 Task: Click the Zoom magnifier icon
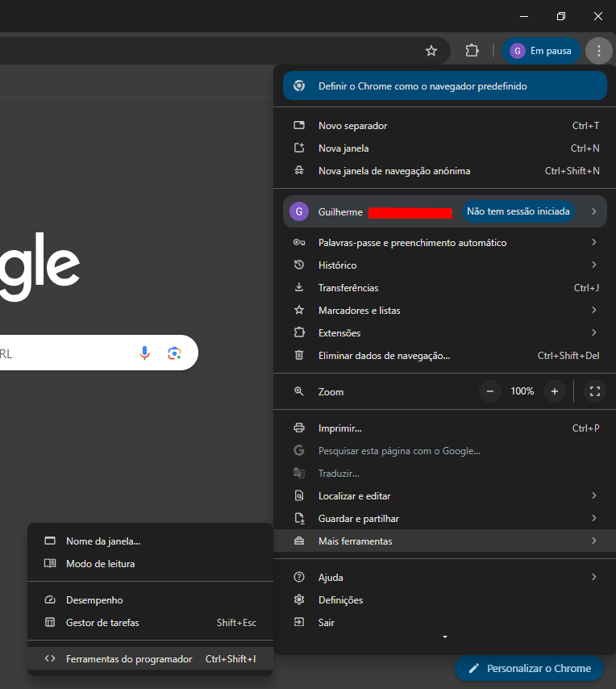coord(299,391)
